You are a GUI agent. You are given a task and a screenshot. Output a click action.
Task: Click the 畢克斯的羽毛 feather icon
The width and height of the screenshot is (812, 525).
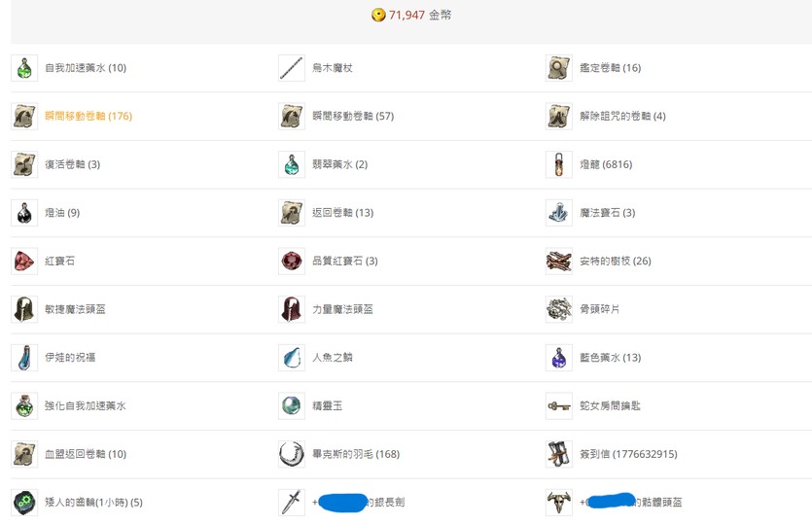pyautogui.click(x=292, y=454)
